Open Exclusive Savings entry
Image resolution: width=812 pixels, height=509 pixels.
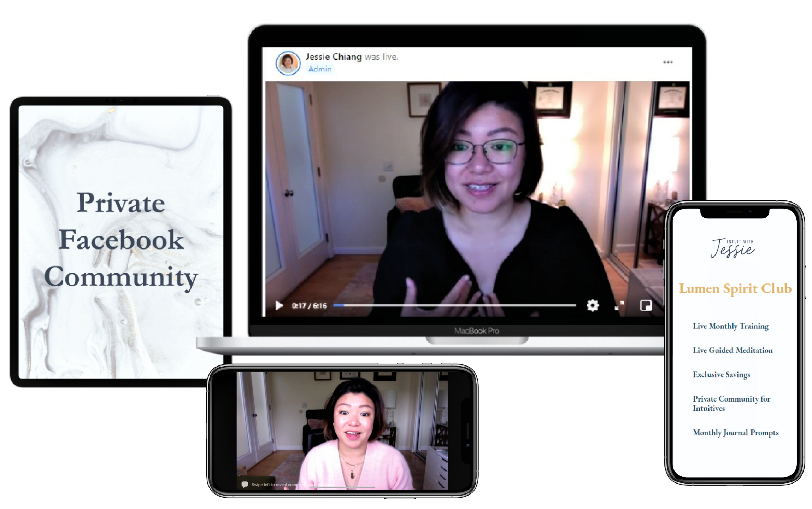pos(721,375)
